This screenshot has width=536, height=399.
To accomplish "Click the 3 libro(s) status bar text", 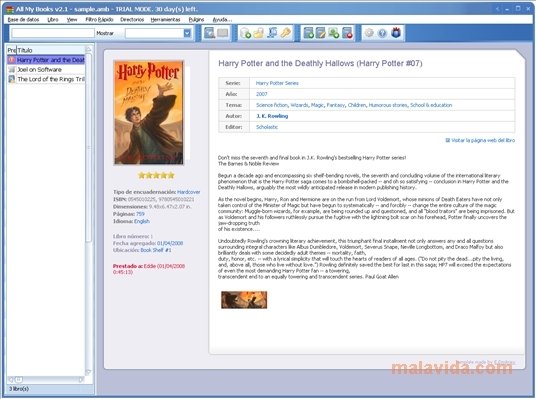I will [18, 389].
